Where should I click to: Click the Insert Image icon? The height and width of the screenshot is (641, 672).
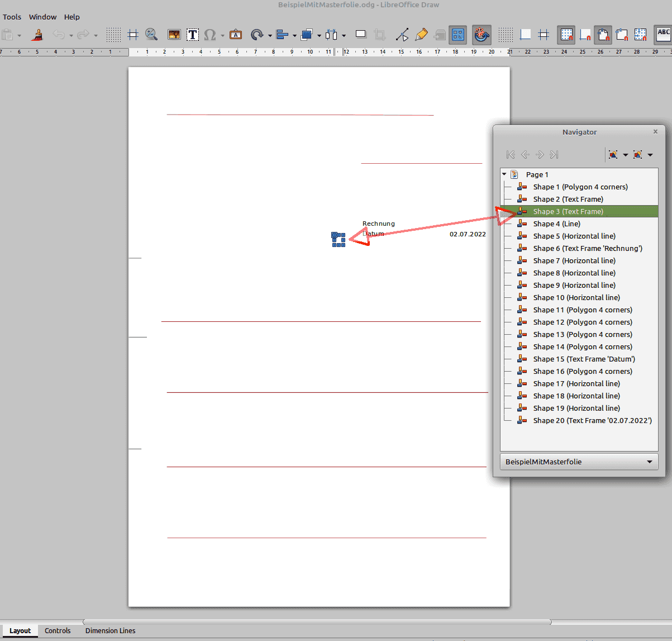pos(174,35)
